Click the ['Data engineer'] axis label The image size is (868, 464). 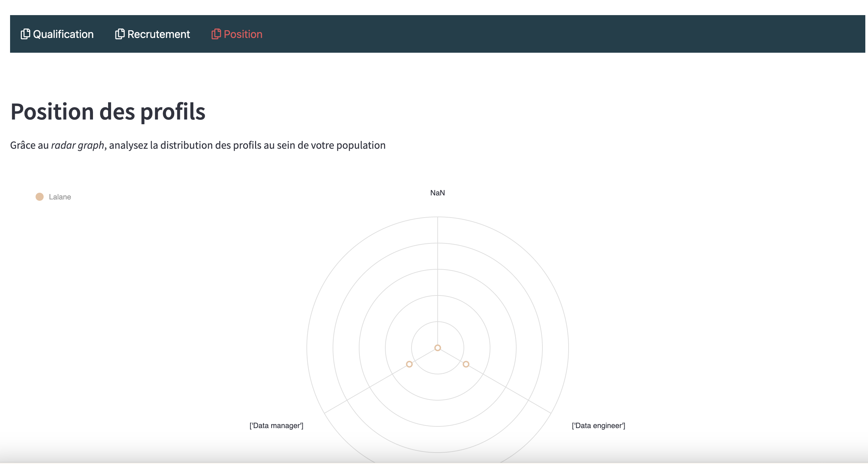point(598,426)
